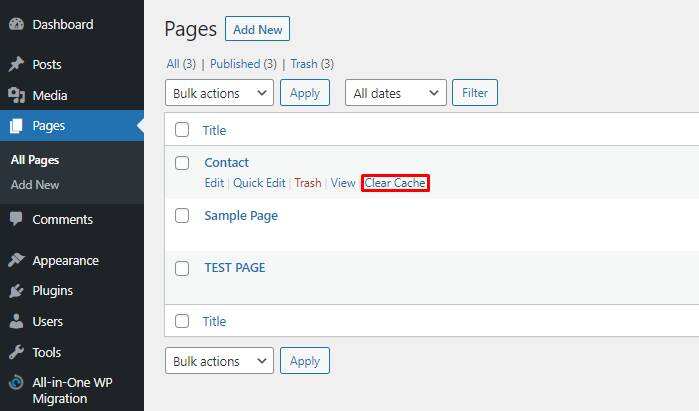Expand the All dates filter dropdown
The width and height of the screenshot is (699, 411).
pyautogui.click(x=395, y=93)
